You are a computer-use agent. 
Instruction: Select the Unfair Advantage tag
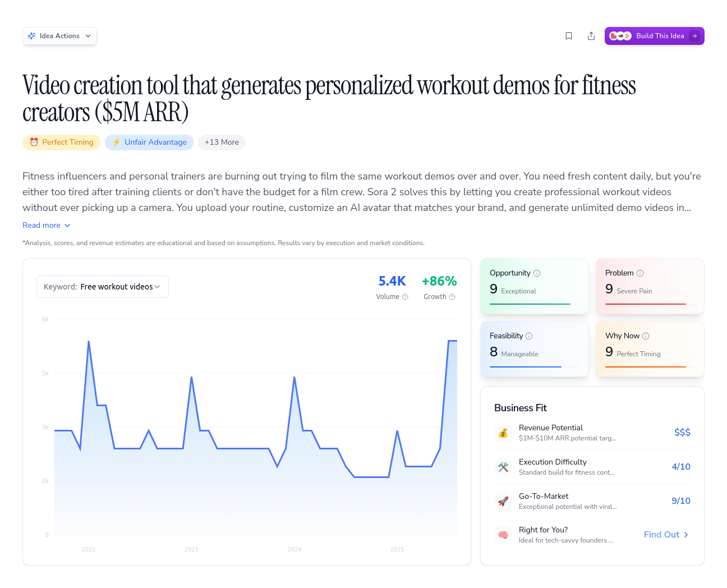coord(149,143)
